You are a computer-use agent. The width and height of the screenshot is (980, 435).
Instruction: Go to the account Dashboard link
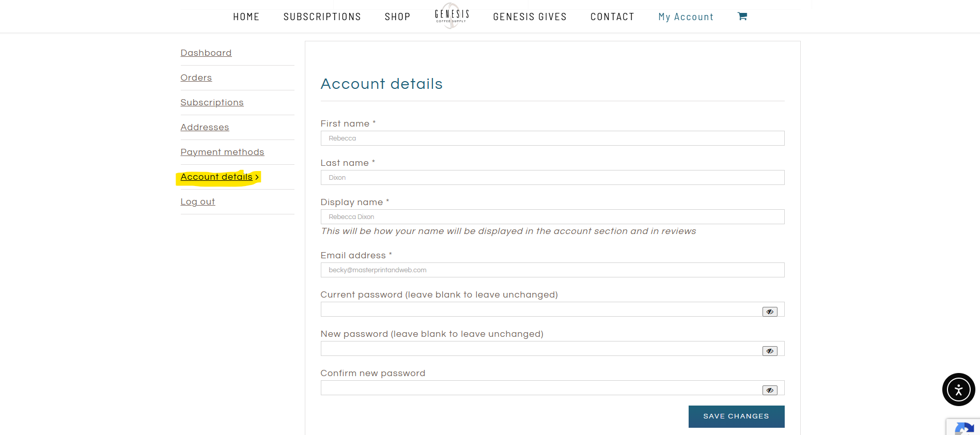click(x=206, y=53)
